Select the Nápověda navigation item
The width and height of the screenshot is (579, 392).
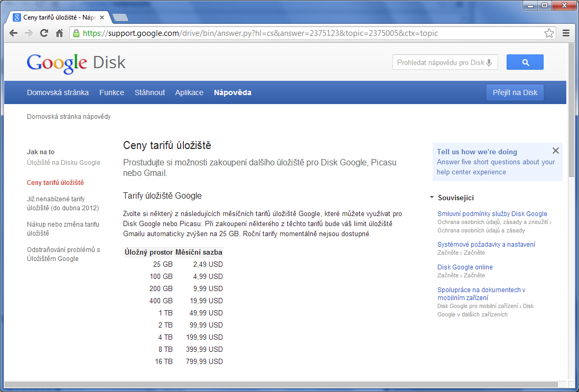[x=232, y=92]
